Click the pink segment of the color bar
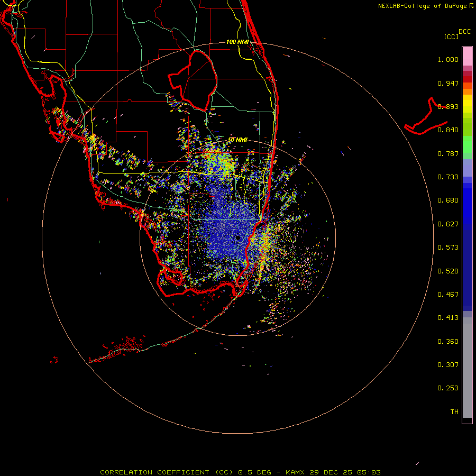476x476 pixels. (x=467, y=56)
